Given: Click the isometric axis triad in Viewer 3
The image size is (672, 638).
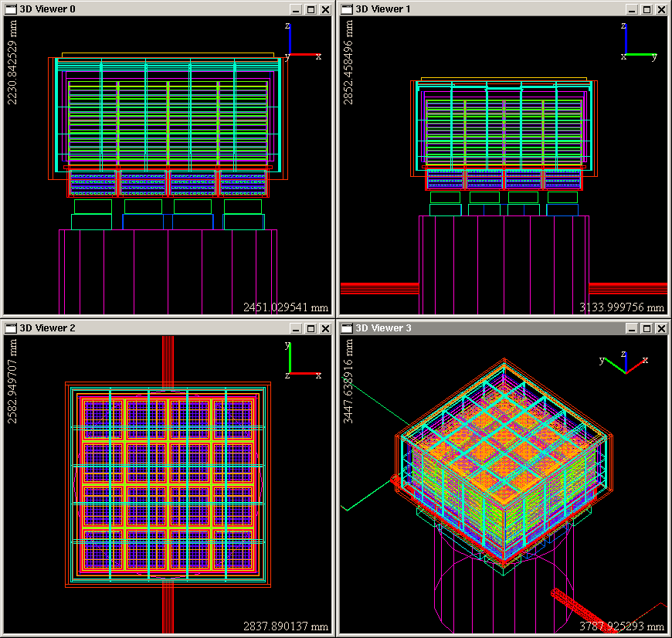Looking at the screenshot, I should [x=624, y=361].
